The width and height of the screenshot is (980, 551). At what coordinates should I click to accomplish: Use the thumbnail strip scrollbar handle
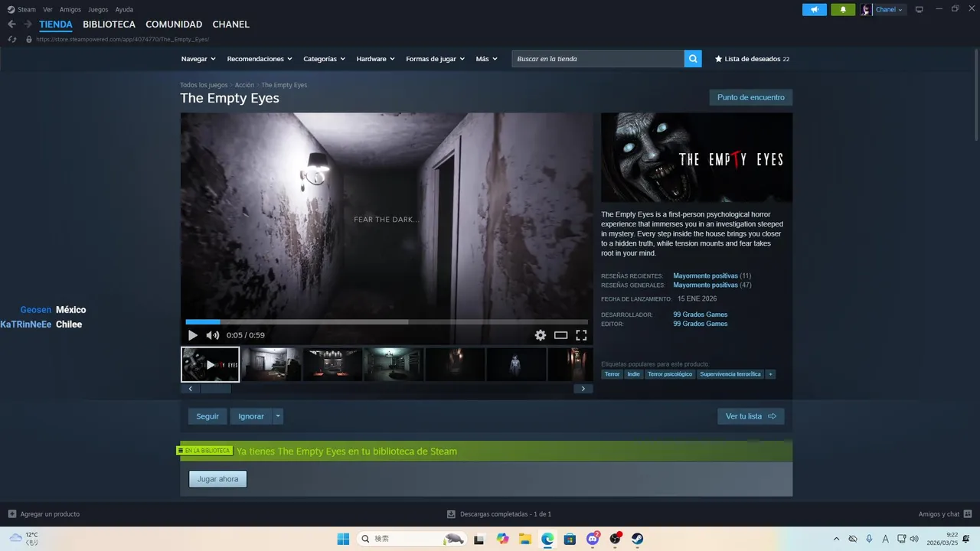pos(215,389)
